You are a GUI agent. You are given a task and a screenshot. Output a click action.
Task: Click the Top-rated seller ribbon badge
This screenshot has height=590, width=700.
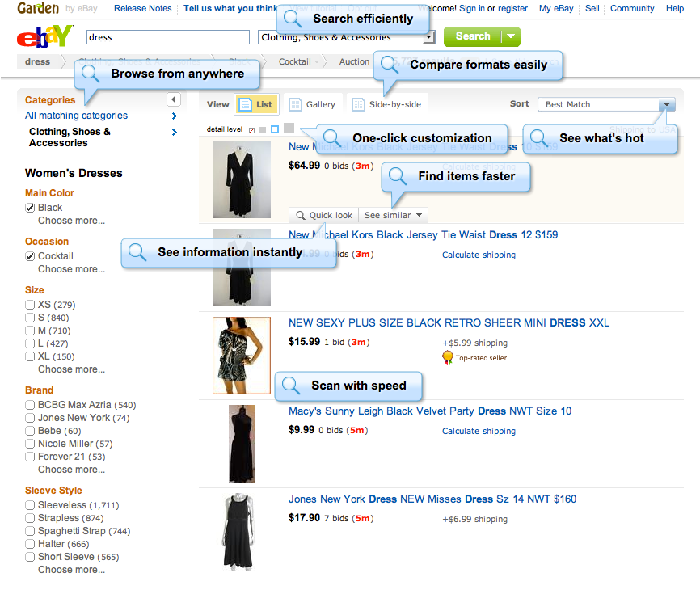click(448, 357)
